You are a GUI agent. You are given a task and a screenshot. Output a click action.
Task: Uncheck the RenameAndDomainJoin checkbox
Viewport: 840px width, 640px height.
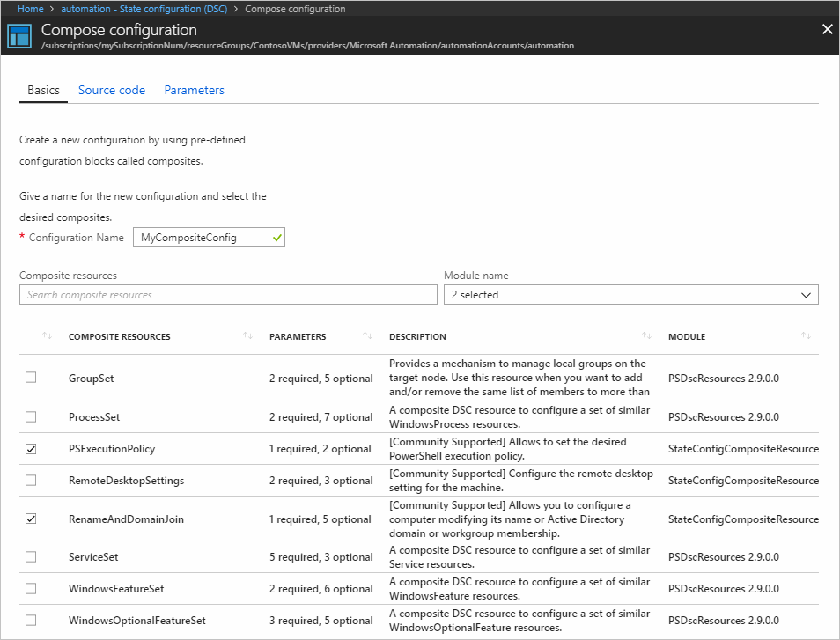31,519
